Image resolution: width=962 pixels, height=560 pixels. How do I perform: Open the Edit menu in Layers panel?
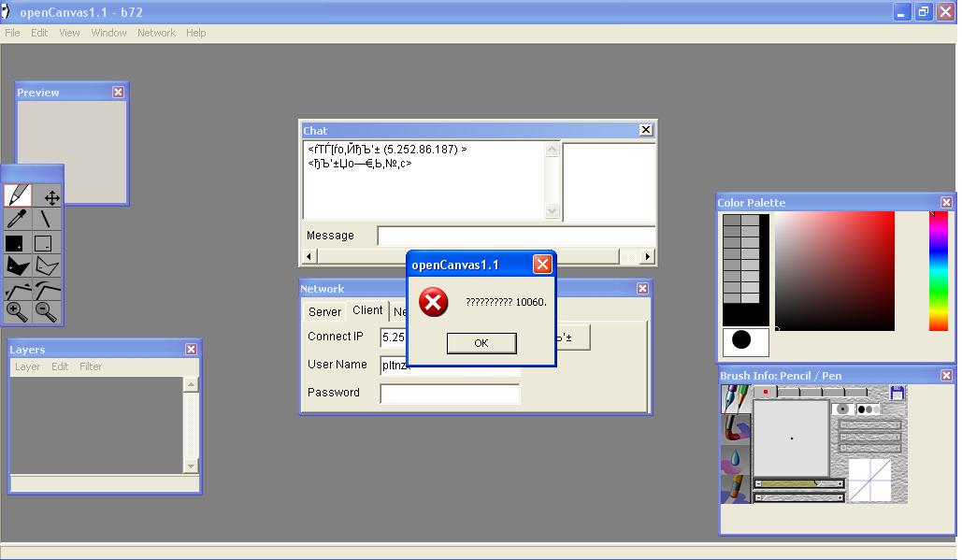pos(60,366)
